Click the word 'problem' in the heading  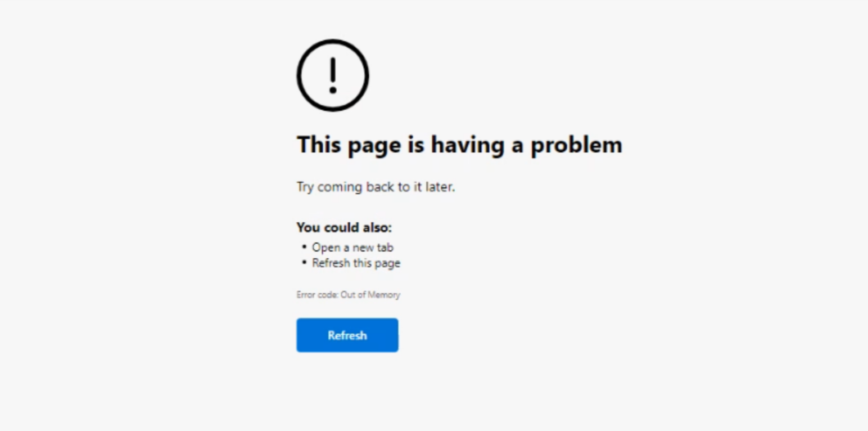point(577,145)
